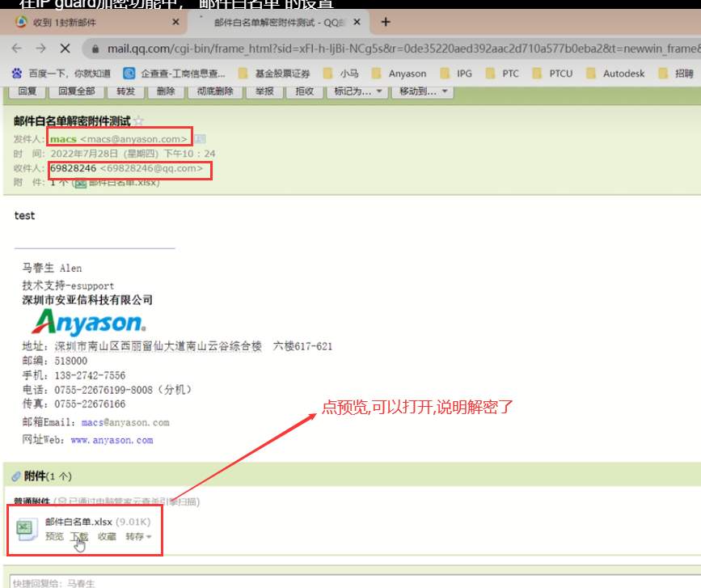Open new browser tab with plus icon

click(x=386, y=22)
